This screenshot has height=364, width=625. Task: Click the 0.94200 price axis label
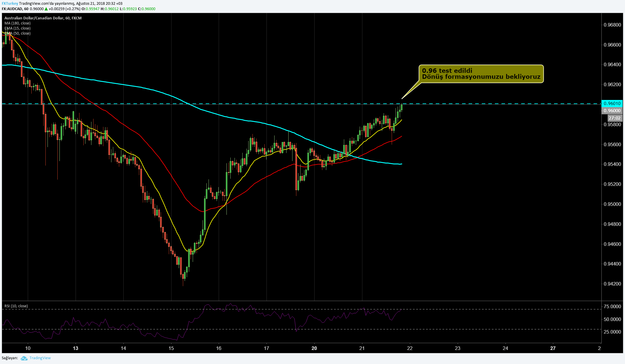[x=612, y=284]
